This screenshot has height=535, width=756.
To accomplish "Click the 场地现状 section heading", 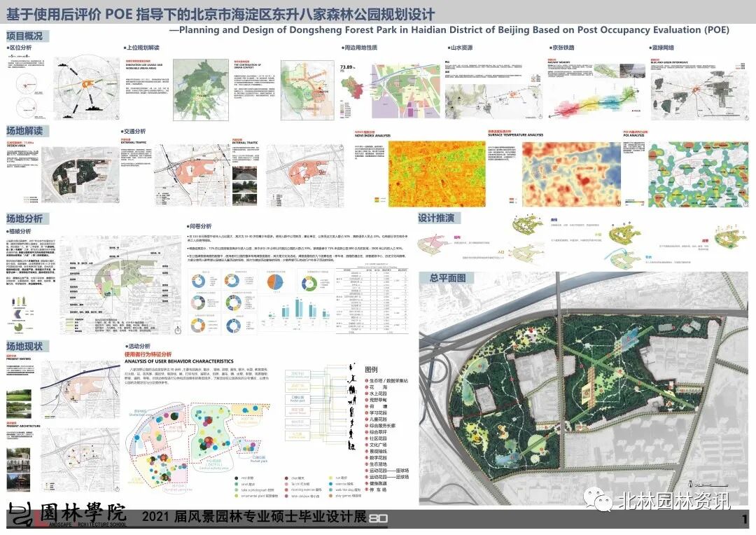I will [24, 347].
